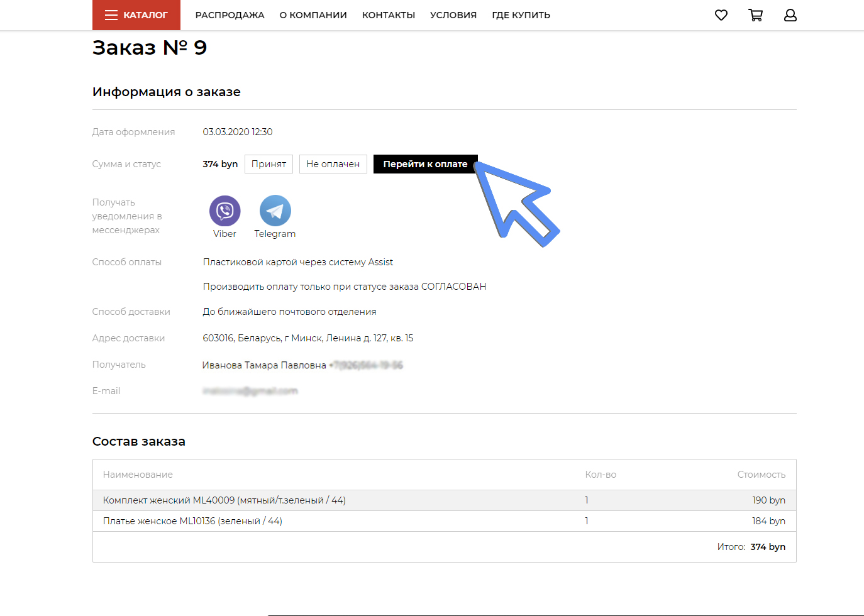864x616 pixels.
Task: Open the user account icon
Action: click(790, 15)
